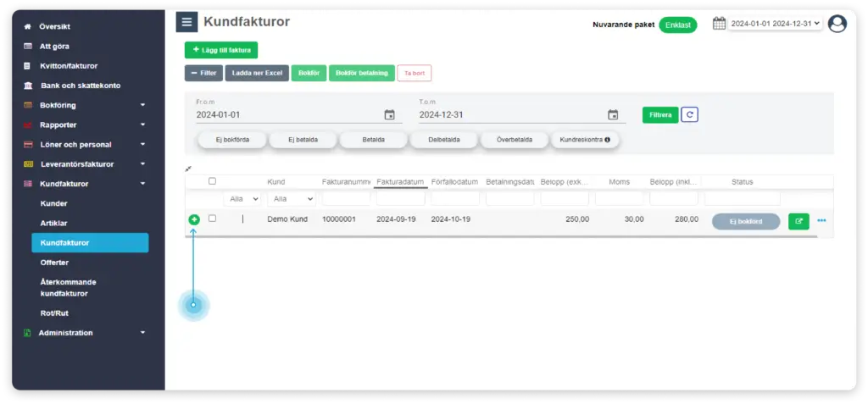Screen dimensions: 868x404
Task: Expand invoice row with green plus icon
Action: click(194, 219)
